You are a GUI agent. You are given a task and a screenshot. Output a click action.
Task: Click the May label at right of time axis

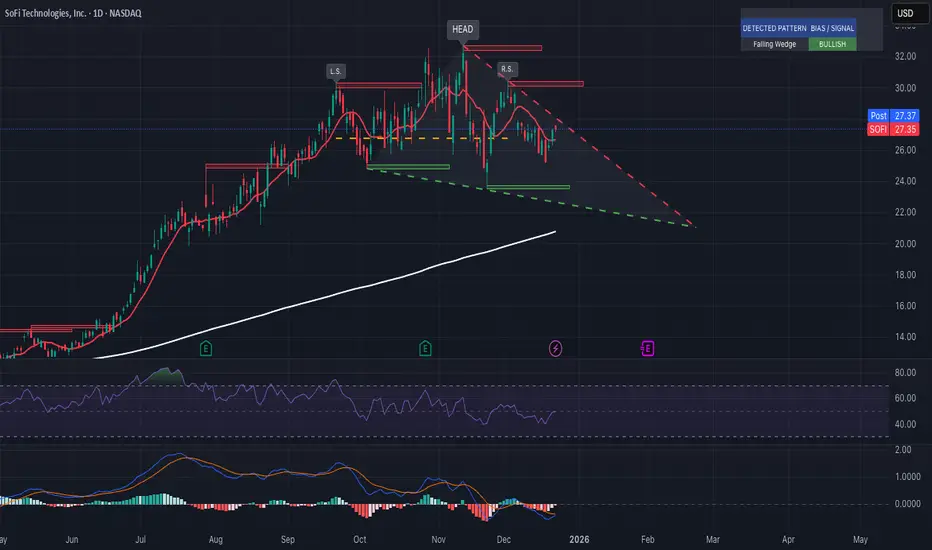click(x=860, y=539)
